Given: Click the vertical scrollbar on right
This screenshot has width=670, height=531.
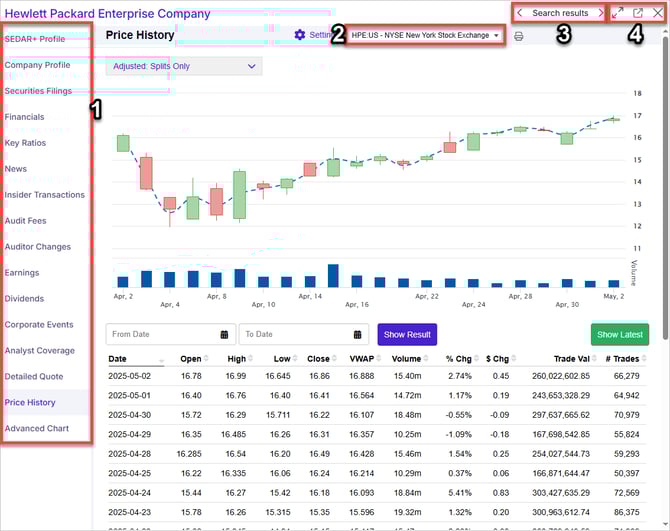Looking at the screenshot, I should click(666, 188).
